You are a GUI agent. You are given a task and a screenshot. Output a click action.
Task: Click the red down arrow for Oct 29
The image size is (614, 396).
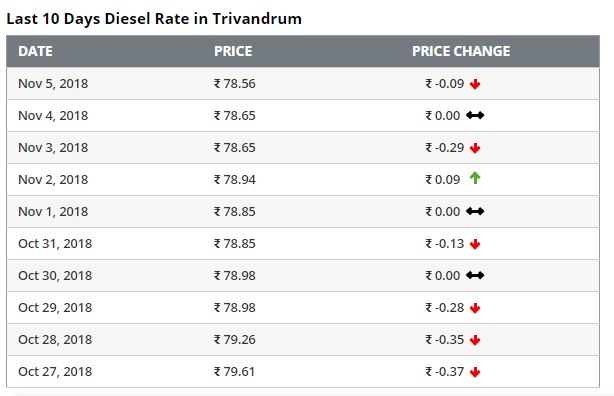tap(475, 308)
